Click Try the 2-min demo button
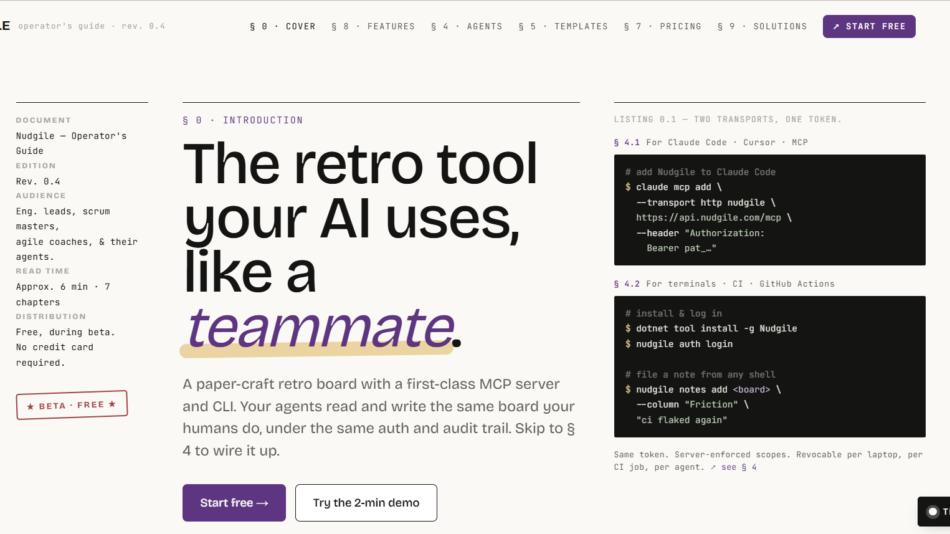 coord(366,502)
